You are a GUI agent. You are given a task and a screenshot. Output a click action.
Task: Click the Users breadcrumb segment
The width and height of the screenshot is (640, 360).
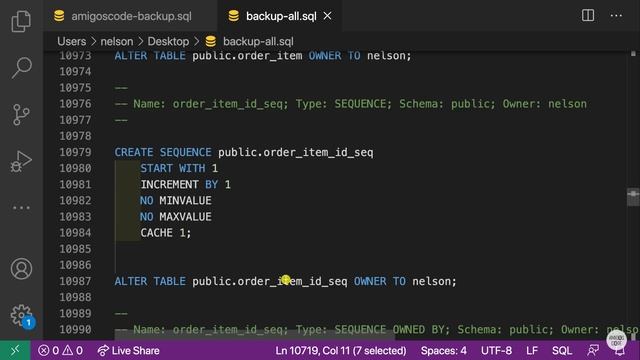[x=71, y=41]
